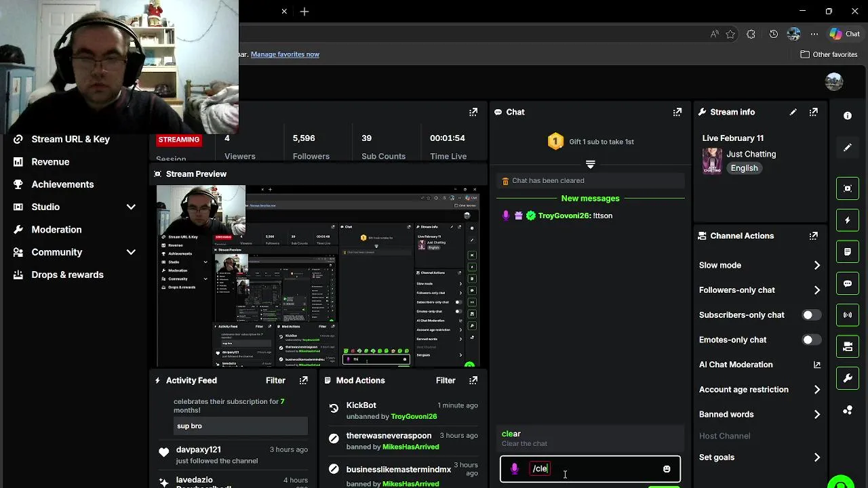
Task: Click the three-dots cluster icon in right sidebar
Action: coord(848,410)
